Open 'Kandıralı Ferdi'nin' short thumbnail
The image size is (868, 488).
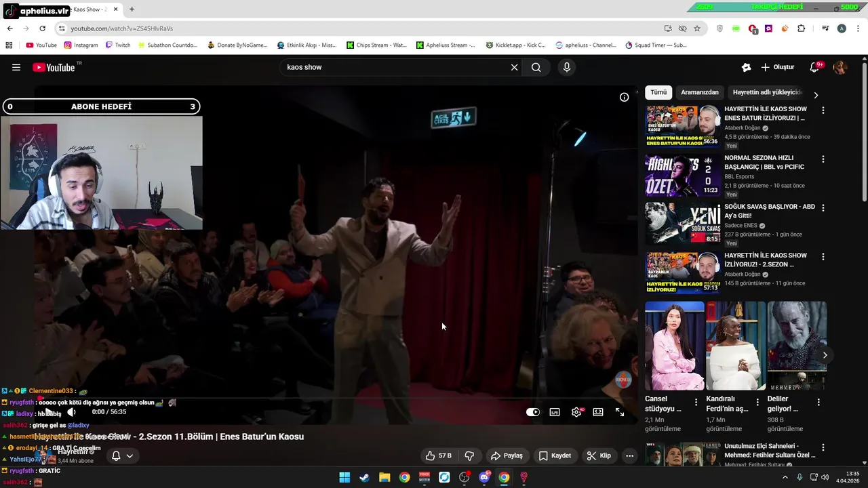(x=736, y=346)
